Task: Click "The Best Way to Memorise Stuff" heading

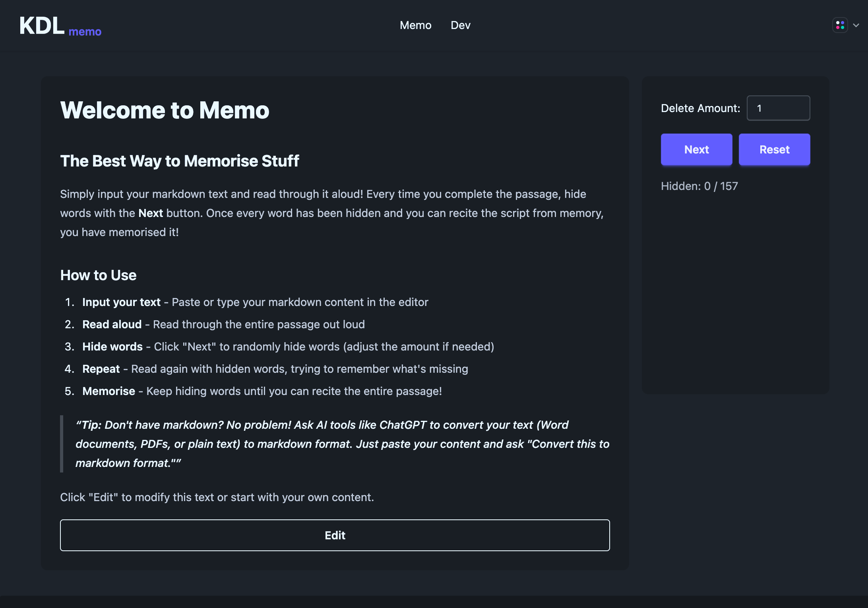Action: [x=179, y=161]
